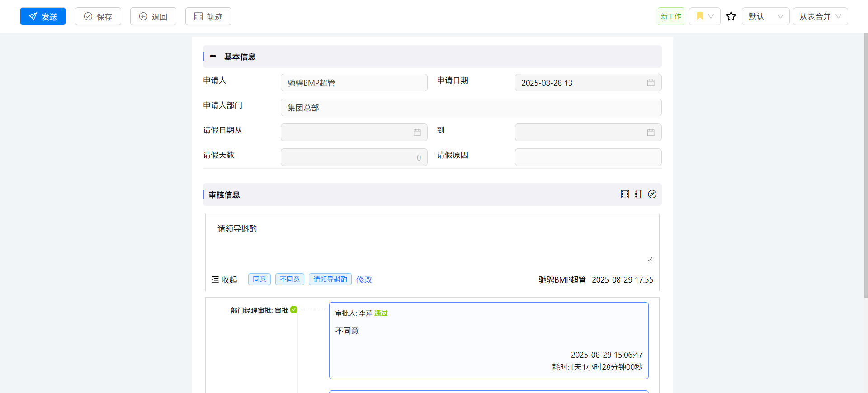The width and height of the screenshot is (868, 393).
Task: Click the textarea resize handle
Action: click(x=650, y=259)
